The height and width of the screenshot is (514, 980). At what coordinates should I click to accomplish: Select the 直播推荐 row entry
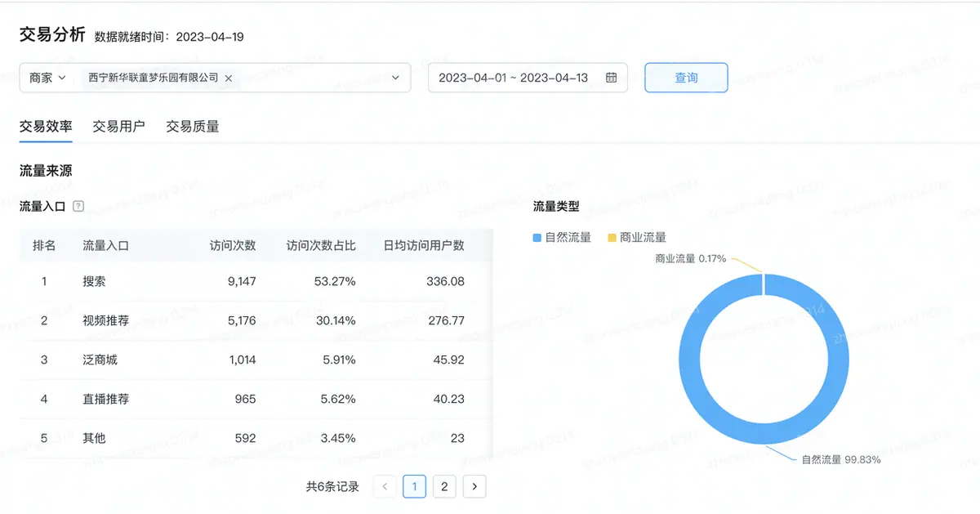(106, 399)
